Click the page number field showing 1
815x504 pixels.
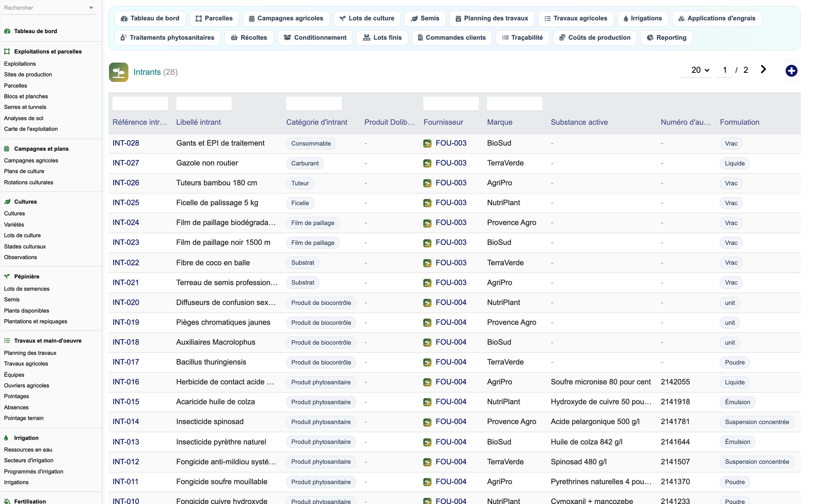pyautogui.click(x=725, y=70)
